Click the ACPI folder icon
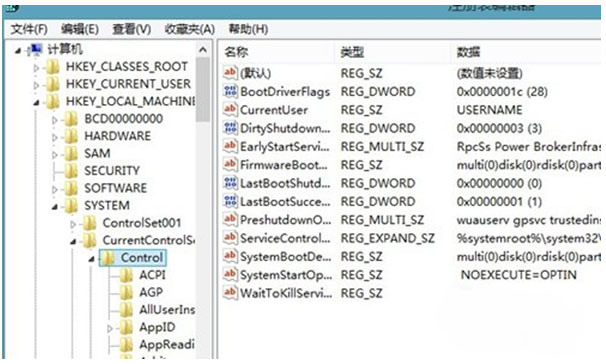 [126, 275]
